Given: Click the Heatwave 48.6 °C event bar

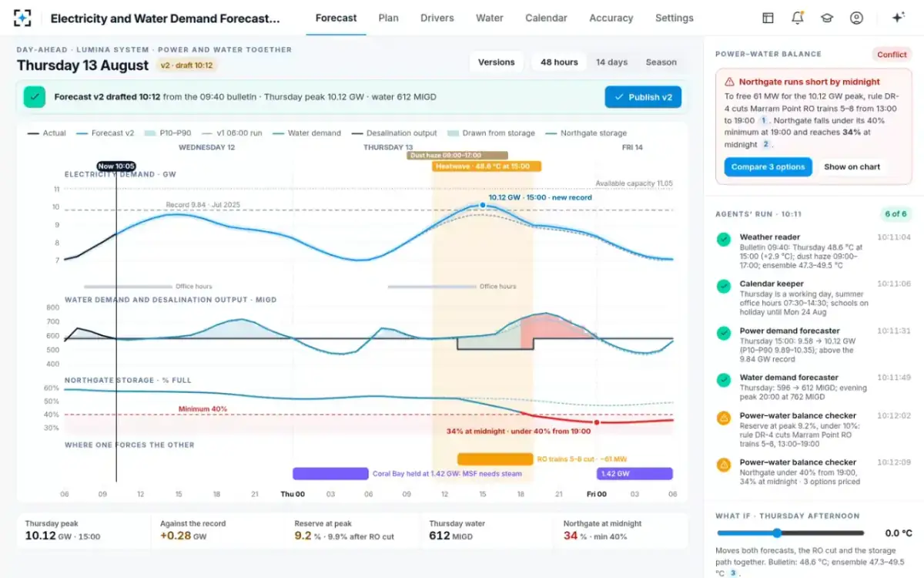Looking at the screenshot, I should 487,166.
